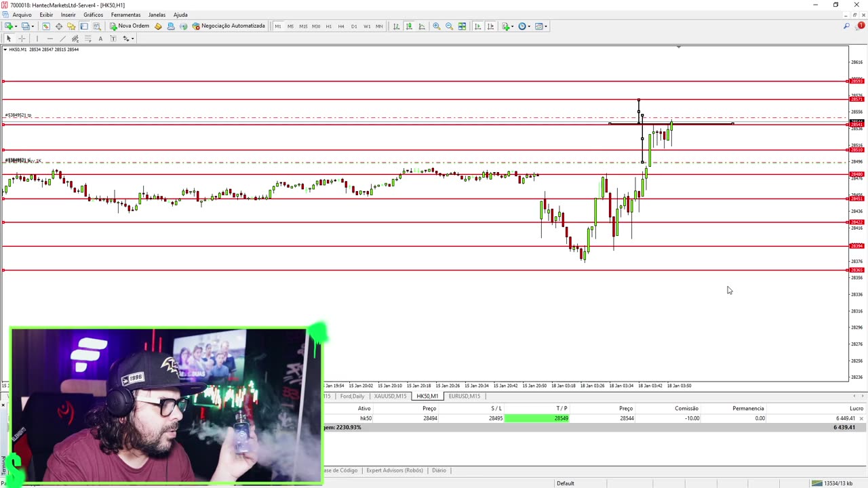Screen dimensions: 868x488
Task: Toggle the Terminal panel icon
Action: click(x=84, y=26)
